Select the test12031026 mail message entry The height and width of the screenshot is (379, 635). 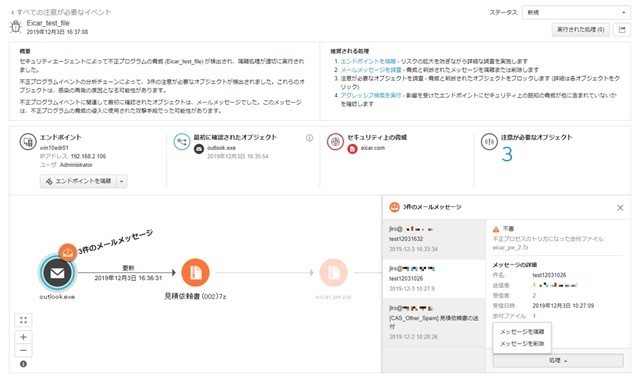coord(434,279)
